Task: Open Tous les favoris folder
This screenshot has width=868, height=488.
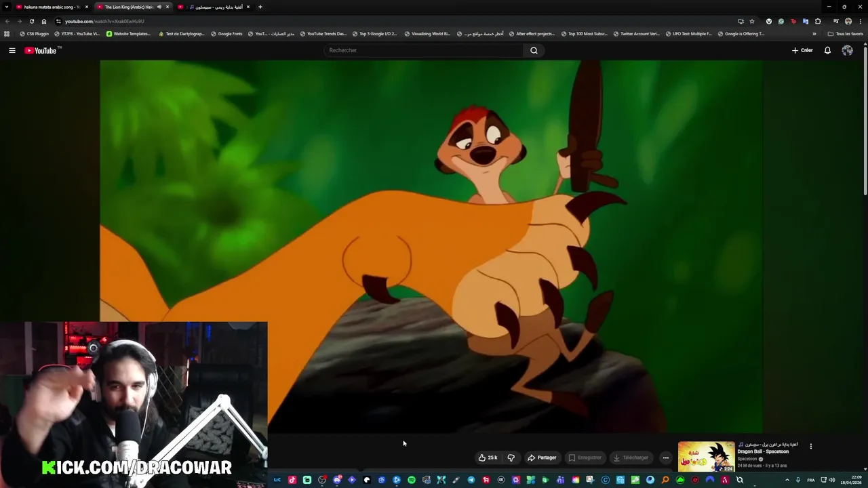Action: click(845, 34)
